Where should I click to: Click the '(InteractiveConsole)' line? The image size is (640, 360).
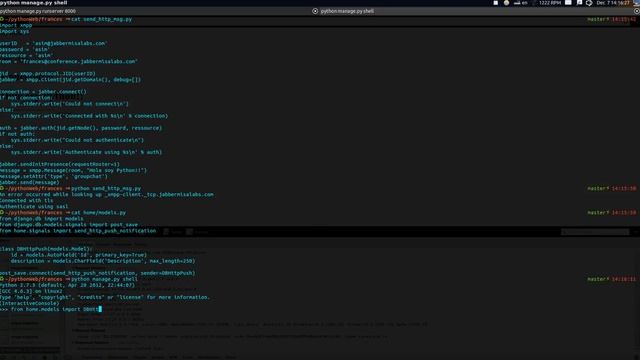click(x=30, y=303)
